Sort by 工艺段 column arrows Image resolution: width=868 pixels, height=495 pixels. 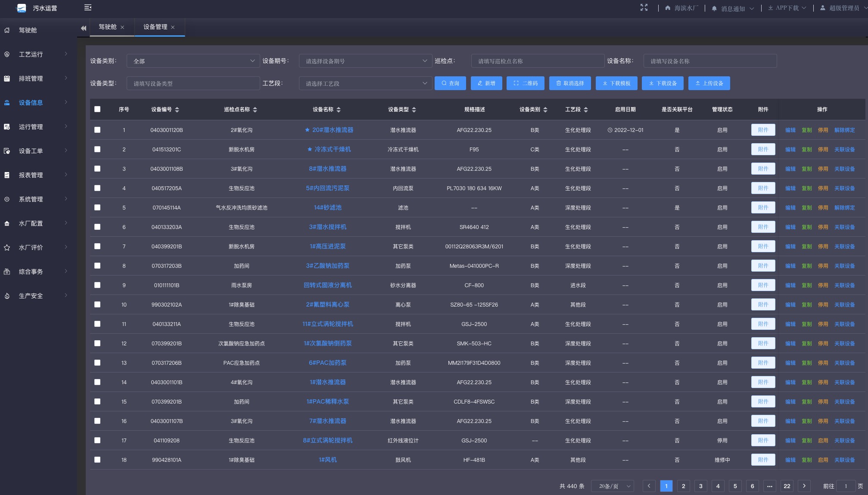pyautogui.click(x=586, y=110)
